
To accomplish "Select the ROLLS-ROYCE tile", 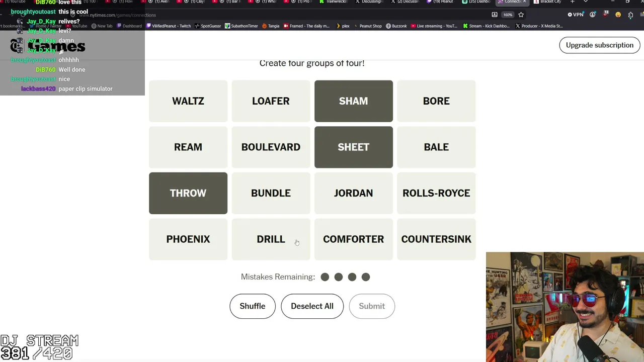I will [436, 193].
